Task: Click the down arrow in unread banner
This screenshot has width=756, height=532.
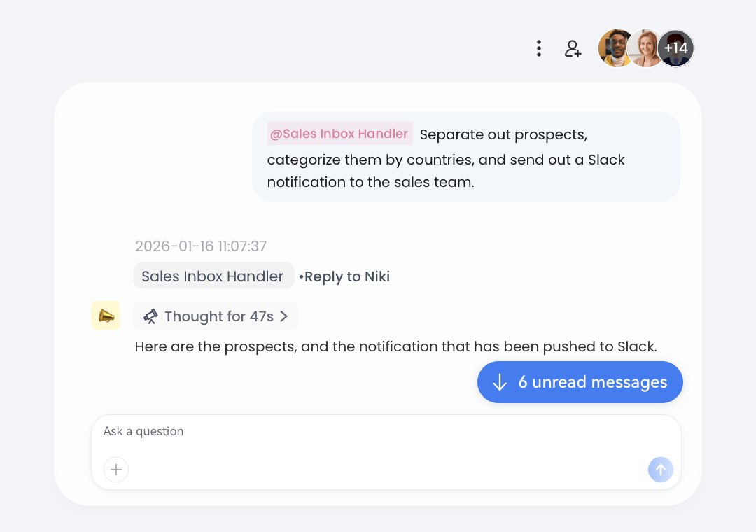Action: (500, 382)
